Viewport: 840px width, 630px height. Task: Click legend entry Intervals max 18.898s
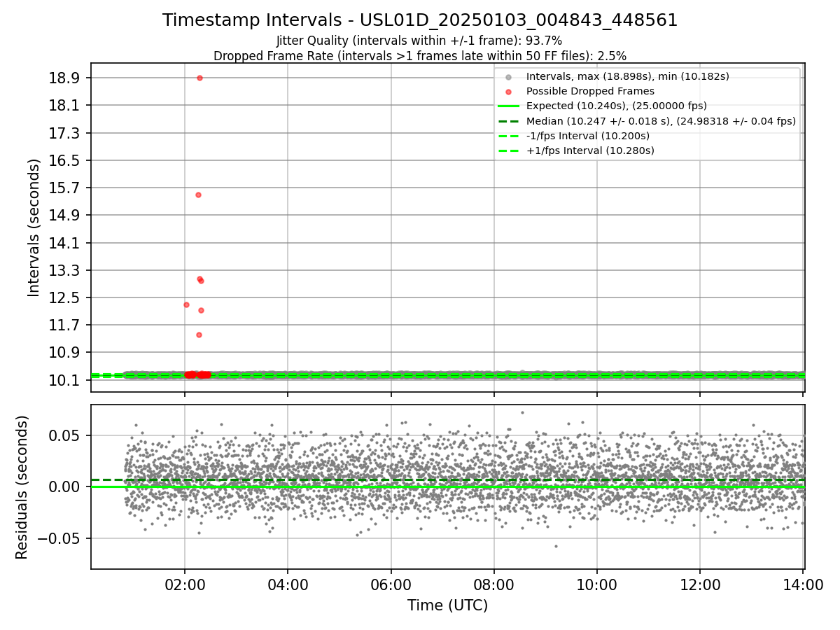pyautogui.click(x=628, y=76)
